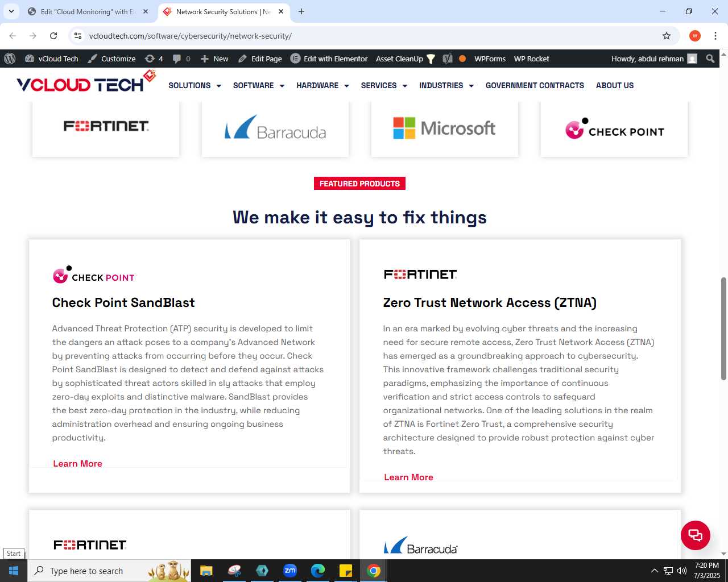Open GOVERNMENT CONTRACTS page

tap(535, 85)
